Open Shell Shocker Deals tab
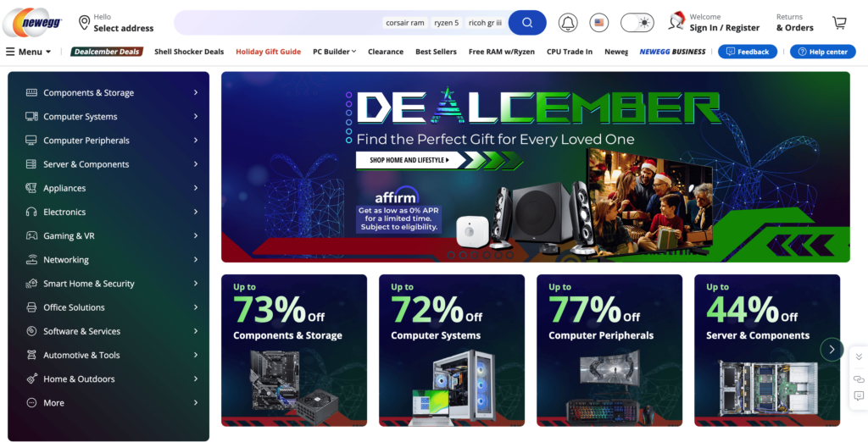This screenshot has width=868, height=442. [x=189, y=52]
